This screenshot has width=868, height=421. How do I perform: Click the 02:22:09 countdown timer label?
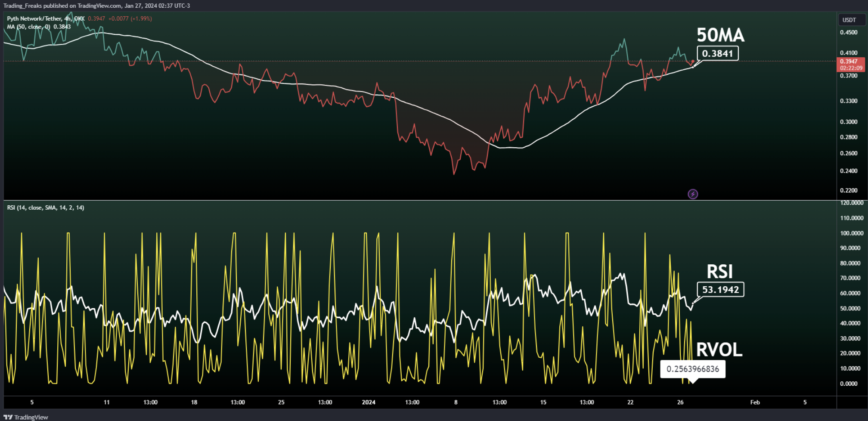(x=851, y=68)
